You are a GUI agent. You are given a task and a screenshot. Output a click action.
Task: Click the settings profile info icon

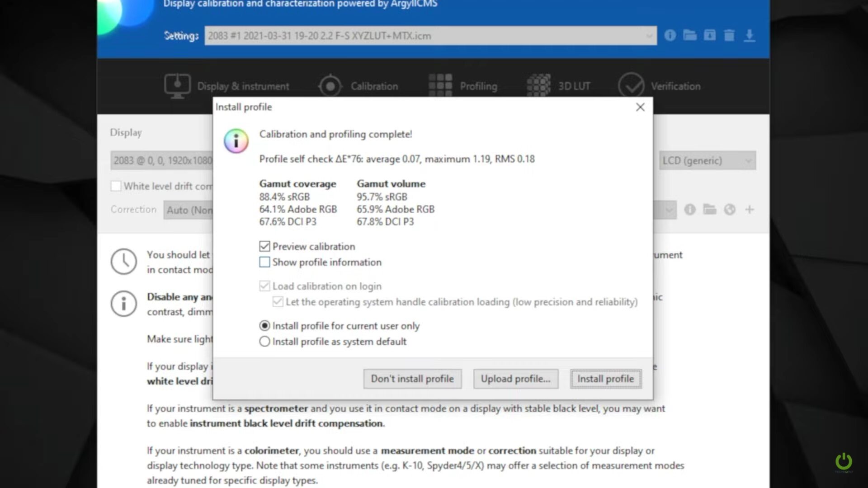coord(670,35)
